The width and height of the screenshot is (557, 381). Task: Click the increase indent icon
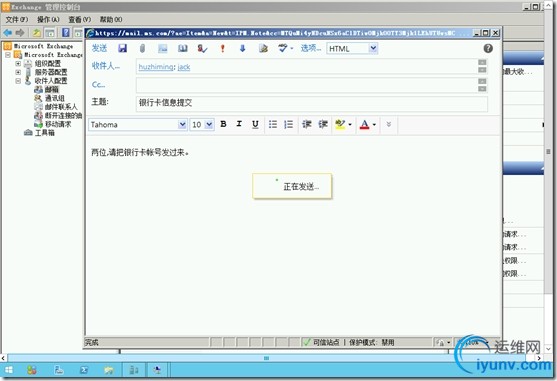[x=323, y=124]
